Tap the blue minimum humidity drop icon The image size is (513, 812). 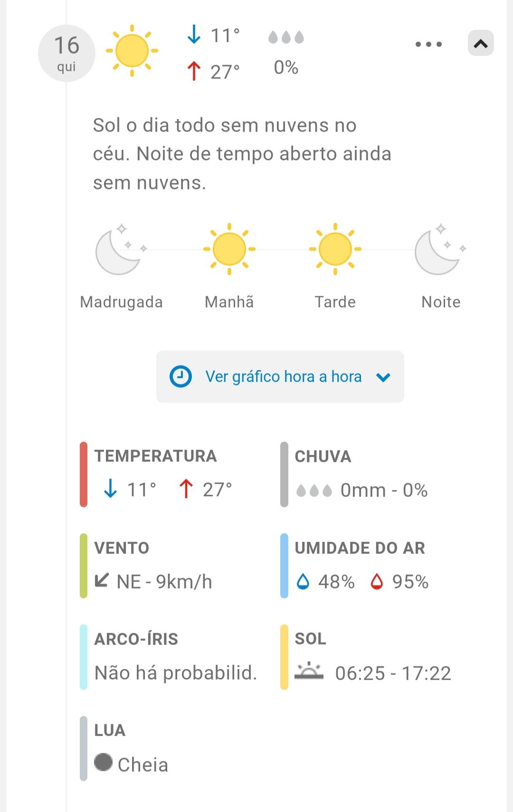click(303, 581)
